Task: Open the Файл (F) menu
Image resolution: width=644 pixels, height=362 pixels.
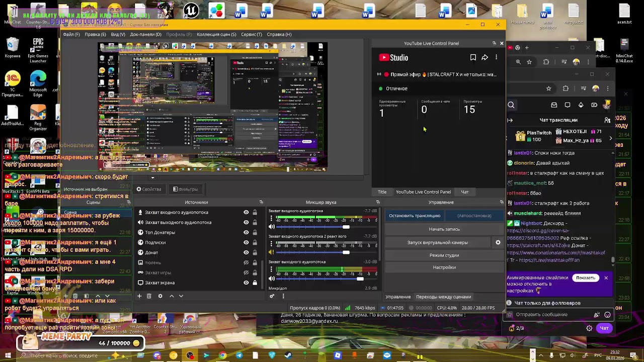Action: pos(71,35)
